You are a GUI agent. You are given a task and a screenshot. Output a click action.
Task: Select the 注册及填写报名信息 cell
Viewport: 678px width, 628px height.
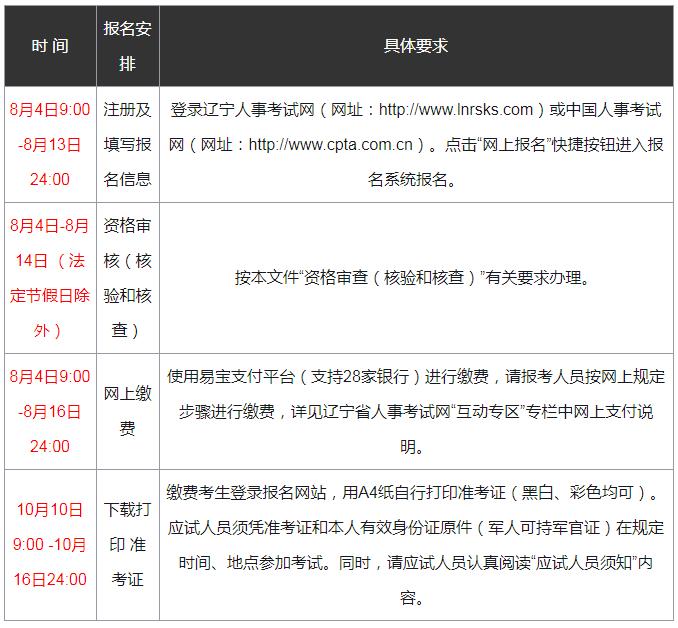(x=127, y=144)
